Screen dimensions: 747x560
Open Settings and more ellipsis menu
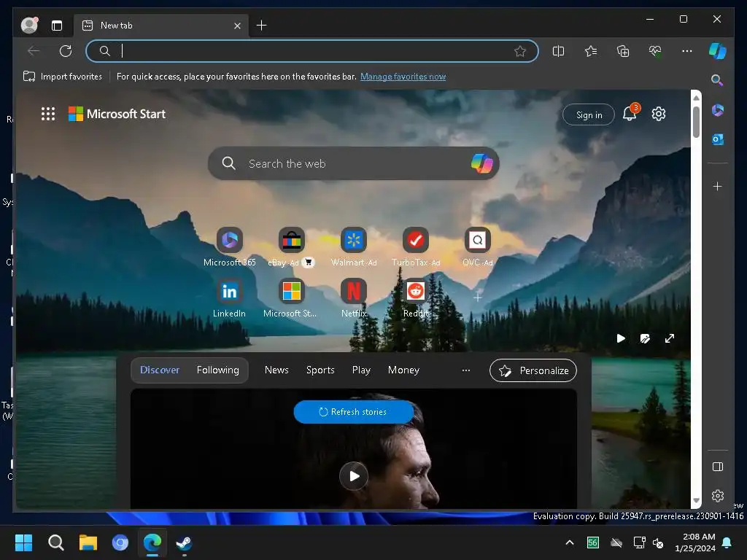click(x=687, y=51)
